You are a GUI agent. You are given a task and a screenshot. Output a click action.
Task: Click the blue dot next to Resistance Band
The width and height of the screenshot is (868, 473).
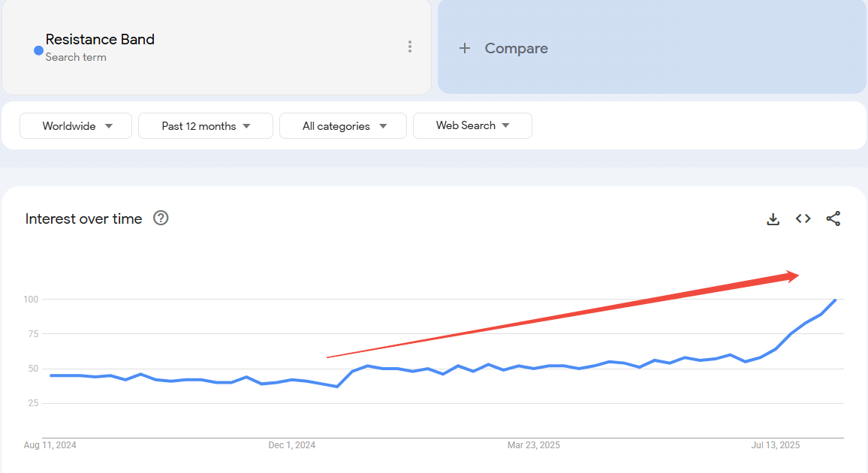click(38, 50)
